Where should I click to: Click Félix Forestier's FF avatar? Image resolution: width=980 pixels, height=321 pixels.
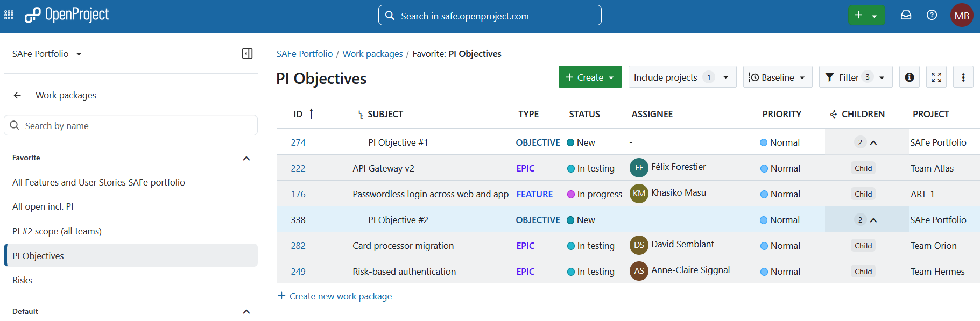click(x=639, y=168)
